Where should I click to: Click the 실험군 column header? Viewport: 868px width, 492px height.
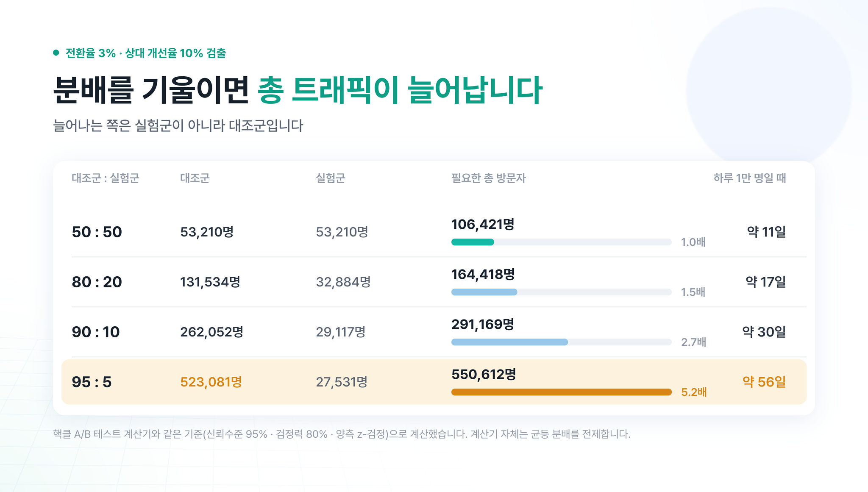tap(331, 178)
